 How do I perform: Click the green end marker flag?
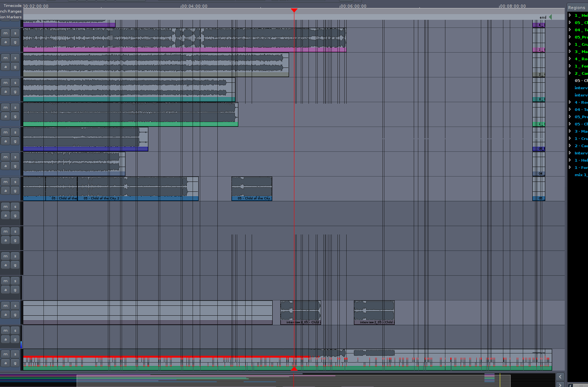(x=550, y=17)
